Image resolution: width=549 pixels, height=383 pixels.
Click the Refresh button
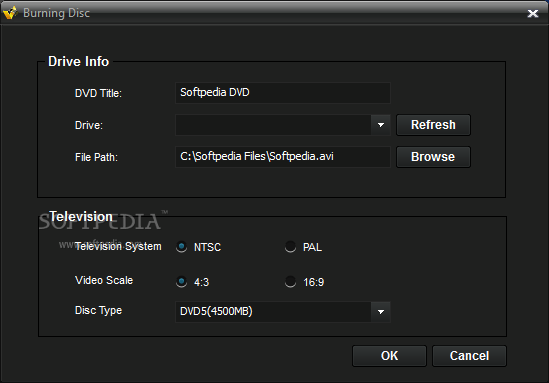click(433, 125)
